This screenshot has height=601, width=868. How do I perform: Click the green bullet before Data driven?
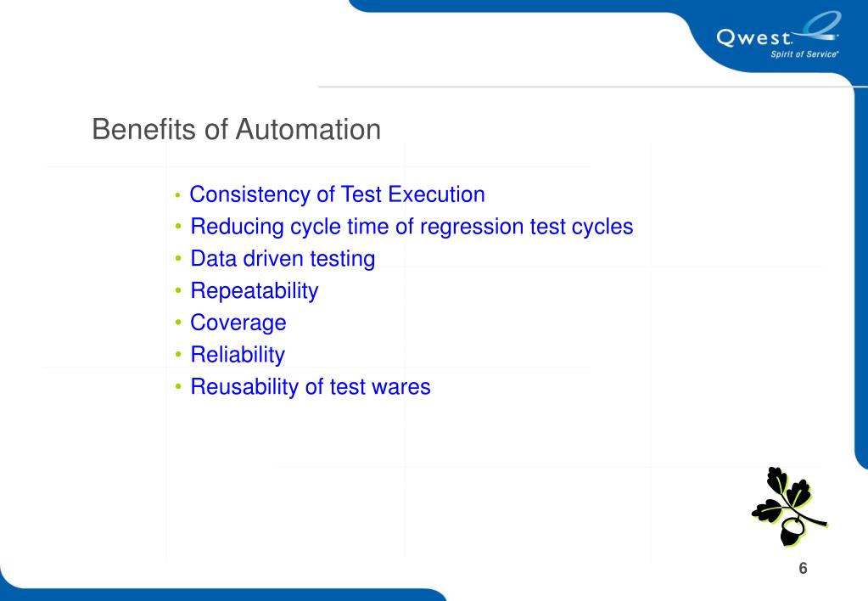coord(177,258)
